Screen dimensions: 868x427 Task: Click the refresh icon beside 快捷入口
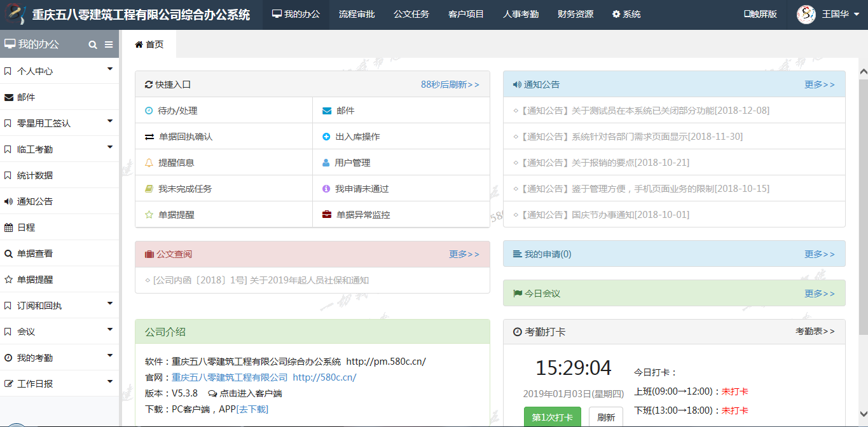[x=149, y=85]
